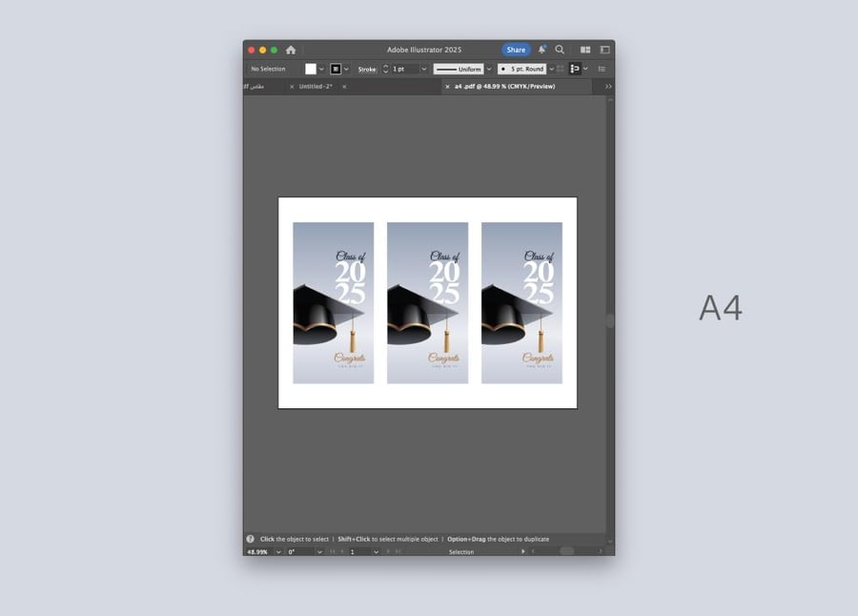This screenshot has height=616, width=858.
Task: Open the status bar options arrow beside Selection
Action: 523,551
